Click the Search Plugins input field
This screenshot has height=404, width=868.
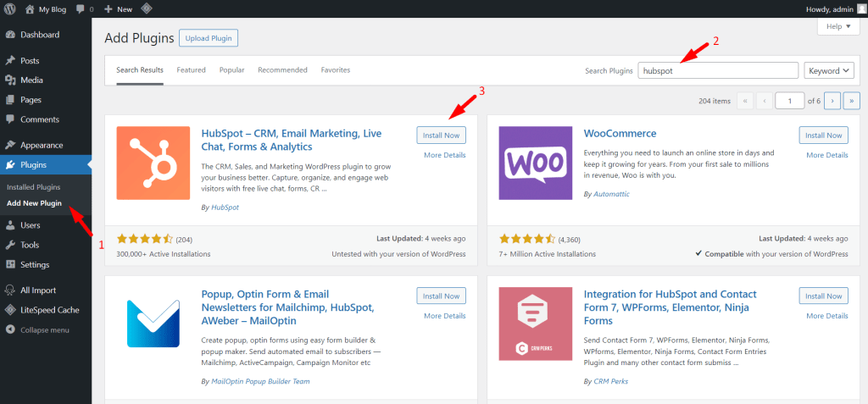click(x=718, y=71)
